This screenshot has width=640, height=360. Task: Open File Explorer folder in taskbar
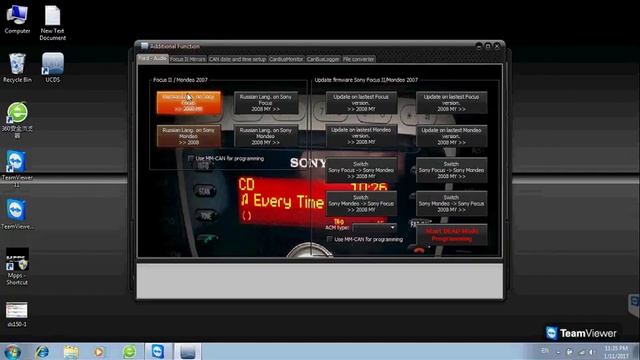(x=71, y=351)
